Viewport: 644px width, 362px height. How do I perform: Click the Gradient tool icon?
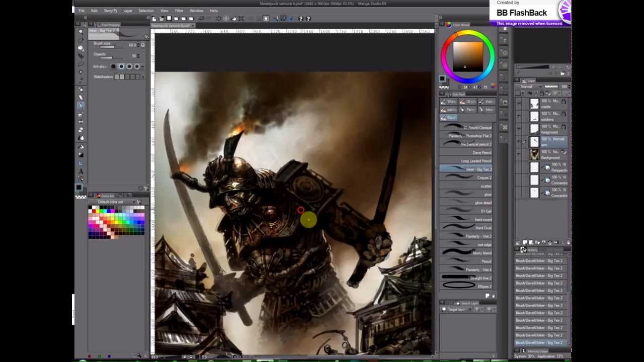pyautogui.click(x=80, y=154)
